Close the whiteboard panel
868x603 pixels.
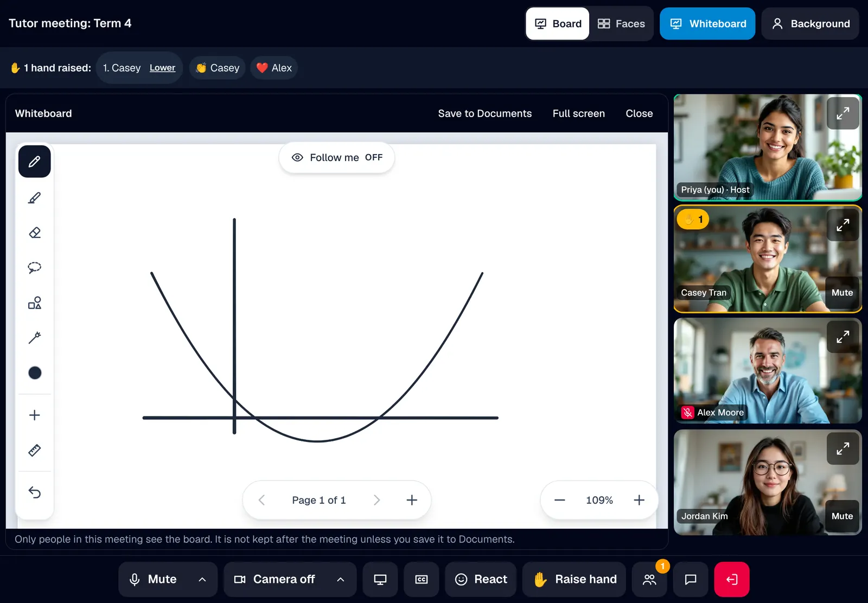click(639, 113)
